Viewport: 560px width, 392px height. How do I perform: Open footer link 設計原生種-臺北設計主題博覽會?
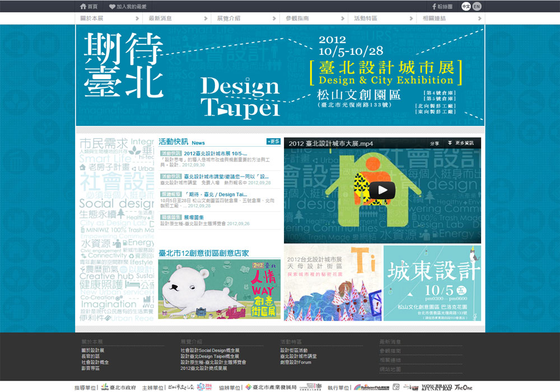click(213, 362)
